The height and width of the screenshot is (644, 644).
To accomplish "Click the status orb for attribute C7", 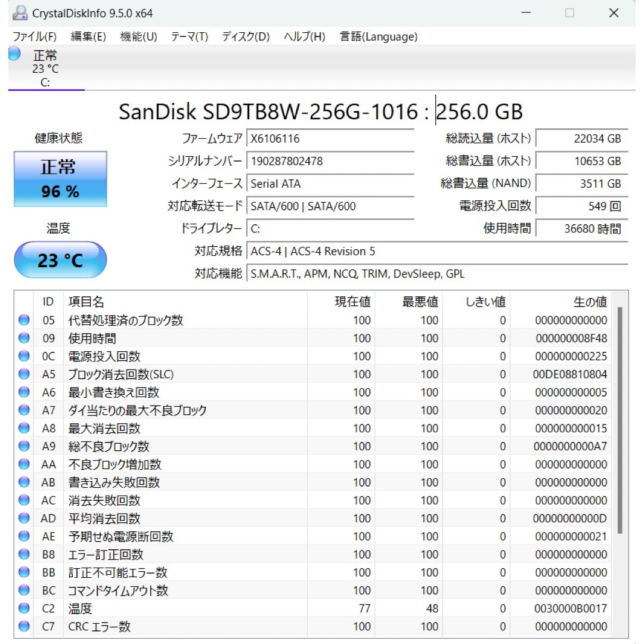I will [24, 626].
